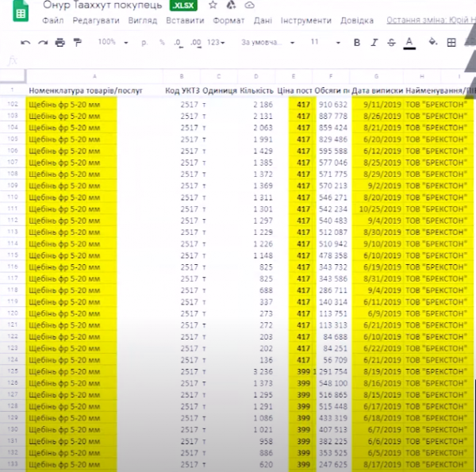Decrease decimal places

pos(178,43)
